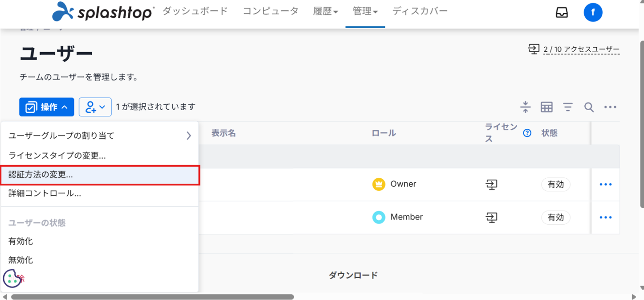Open the アクセスユーザー count link

click(581, 49)
